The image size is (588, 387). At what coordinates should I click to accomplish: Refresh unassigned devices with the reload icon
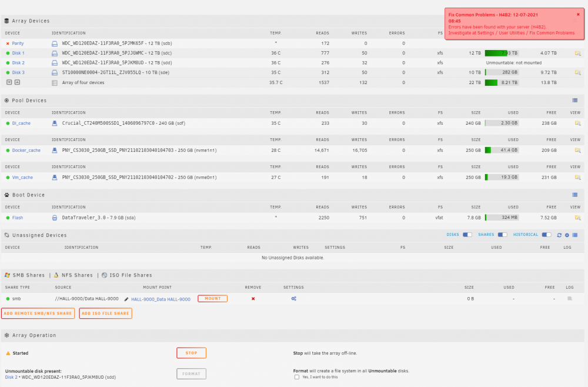(x=559, y=235)
